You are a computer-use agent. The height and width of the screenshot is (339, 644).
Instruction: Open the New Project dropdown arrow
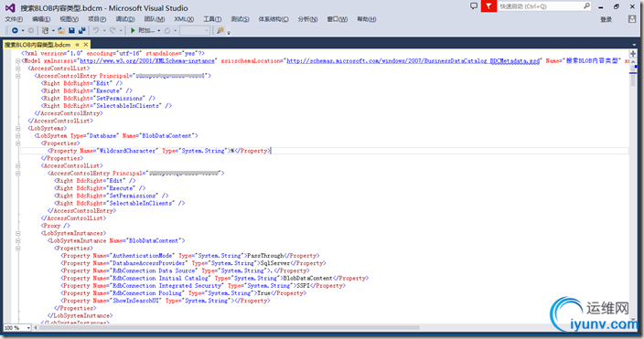(x=53, y=30)
